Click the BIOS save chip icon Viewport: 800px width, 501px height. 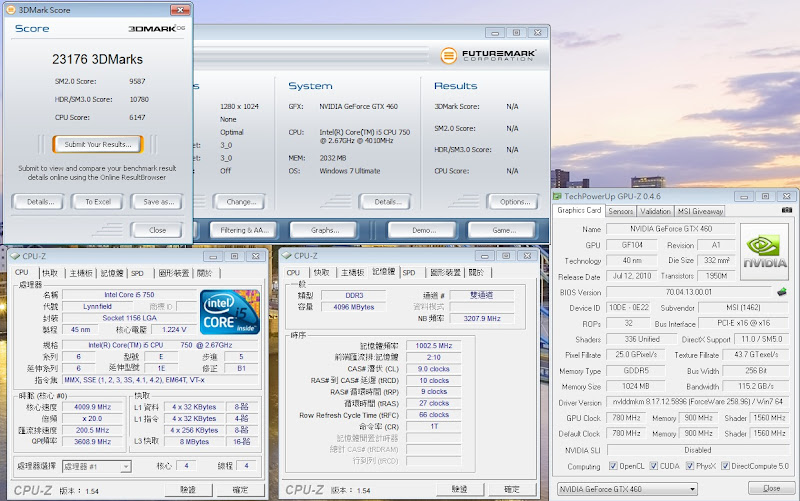tap(781, 291)
